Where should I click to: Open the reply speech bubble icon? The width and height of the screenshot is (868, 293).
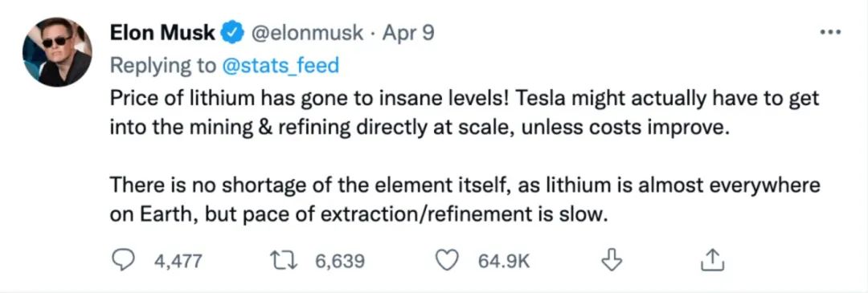coord(124,260)
